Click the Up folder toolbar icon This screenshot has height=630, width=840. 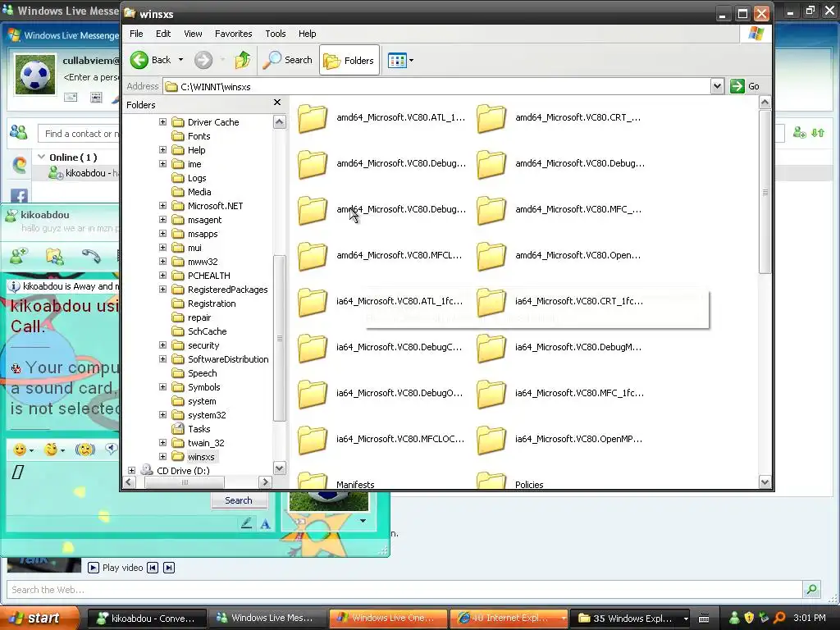243,60
